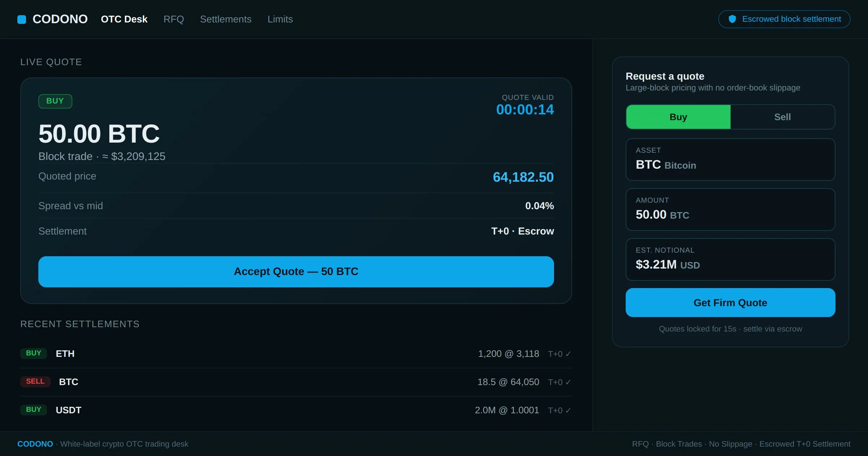
Task: Click the Block trade ≈ $3,209,125 text
Action: [x=102, y=156]
